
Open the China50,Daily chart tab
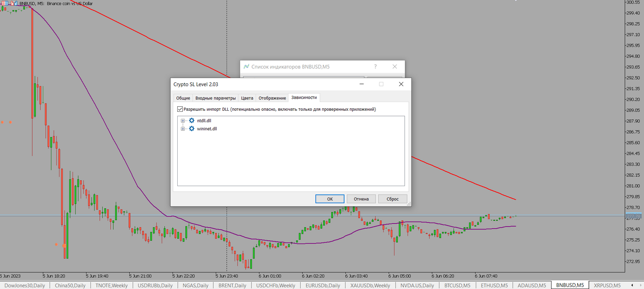70,286
